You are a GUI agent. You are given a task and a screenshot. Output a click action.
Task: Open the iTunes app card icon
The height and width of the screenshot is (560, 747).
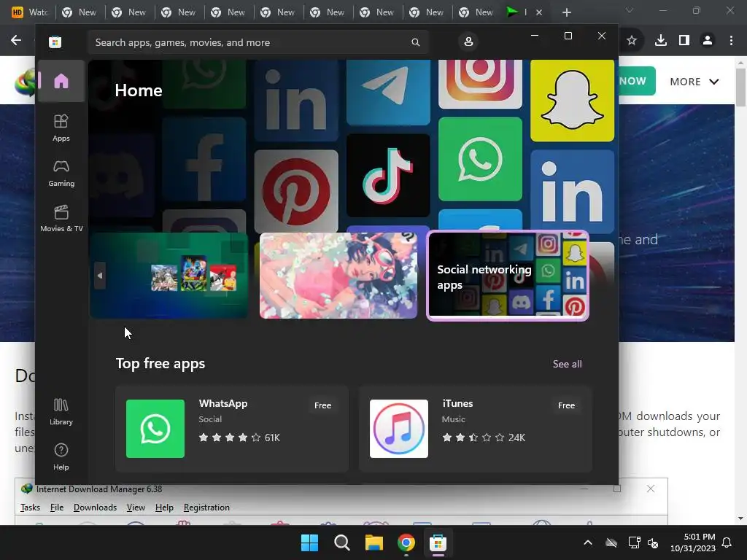tap(399, 429)
